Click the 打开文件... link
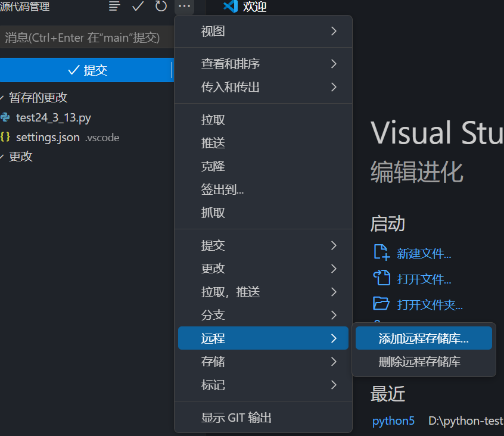Viewport: 504px width, 436px height. coord(424,279)
